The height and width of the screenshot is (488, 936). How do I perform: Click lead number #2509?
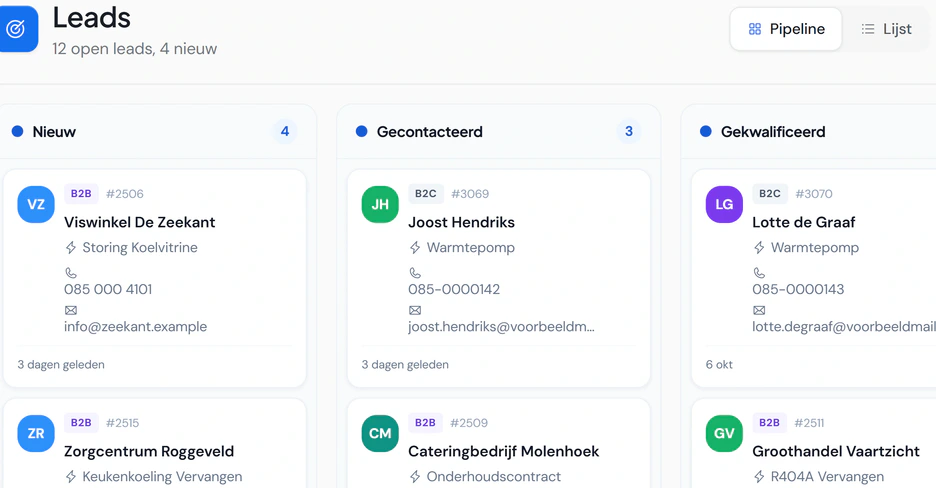click(x=469, y=423)
